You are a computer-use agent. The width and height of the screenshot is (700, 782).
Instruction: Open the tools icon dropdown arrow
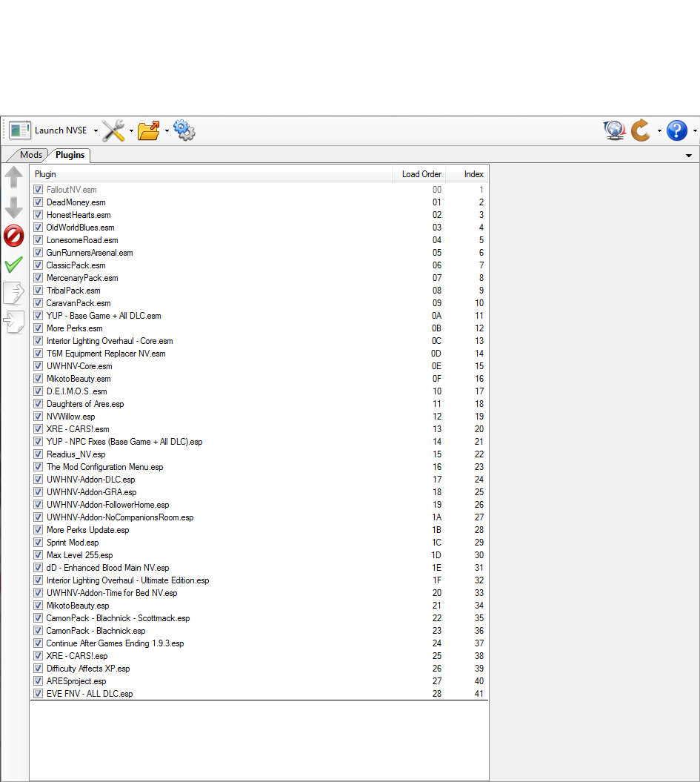(132, 130)
